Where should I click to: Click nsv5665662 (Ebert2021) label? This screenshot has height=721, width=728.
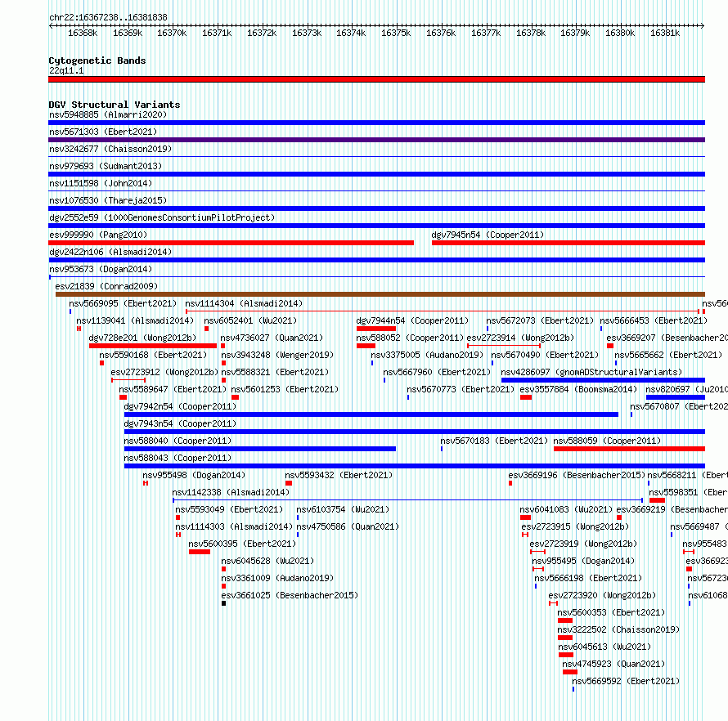point(668,355)
